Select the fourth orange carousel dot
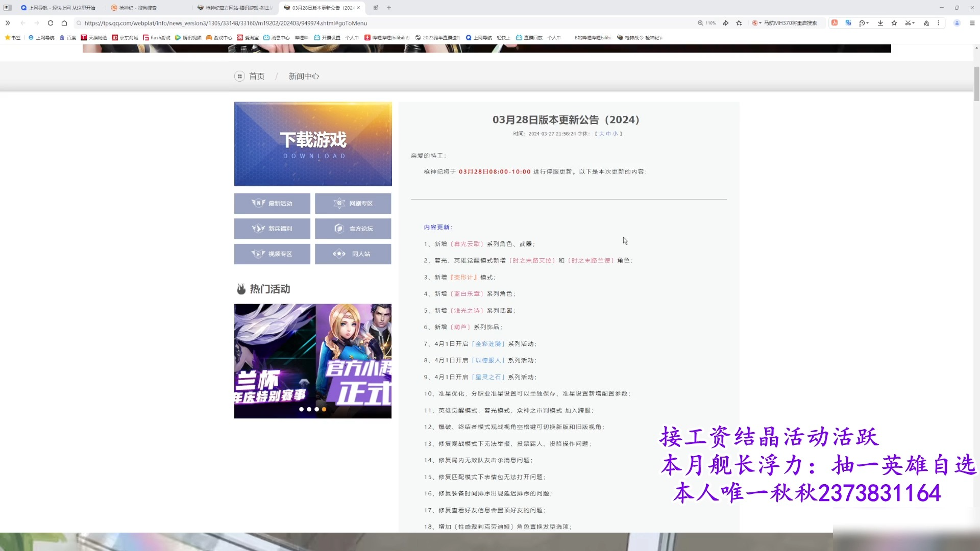Screen dimensions: 980x551 coord(324,409)
